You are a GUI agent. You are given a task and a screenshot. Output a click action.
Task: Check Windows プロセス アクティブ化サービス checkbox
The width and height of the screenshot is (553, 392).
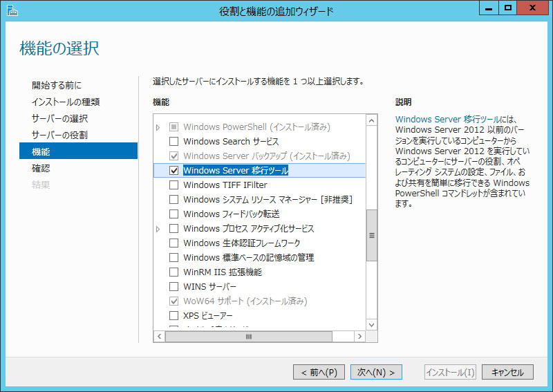[x=174, y=229]
